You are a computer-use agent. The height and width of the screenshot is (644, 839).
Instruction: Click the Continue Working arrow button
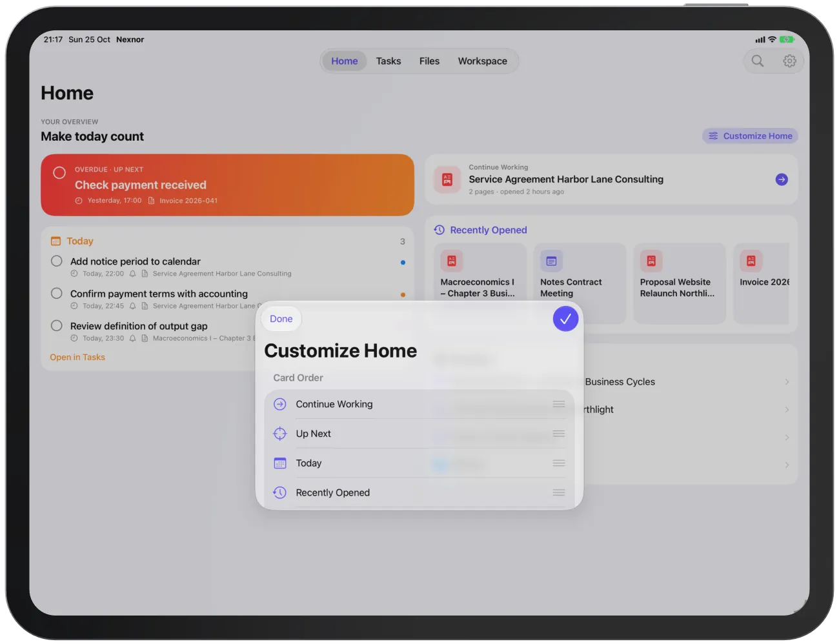click(782, 179)
